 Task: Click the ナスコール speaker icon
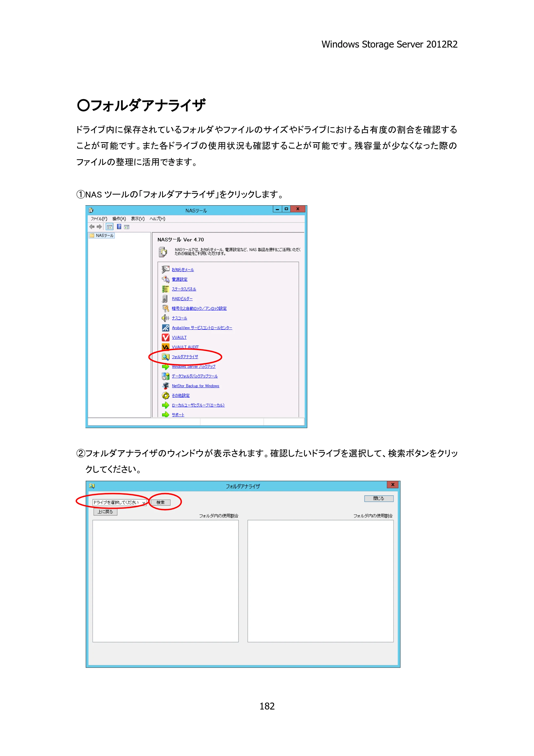tap(166, 318)
